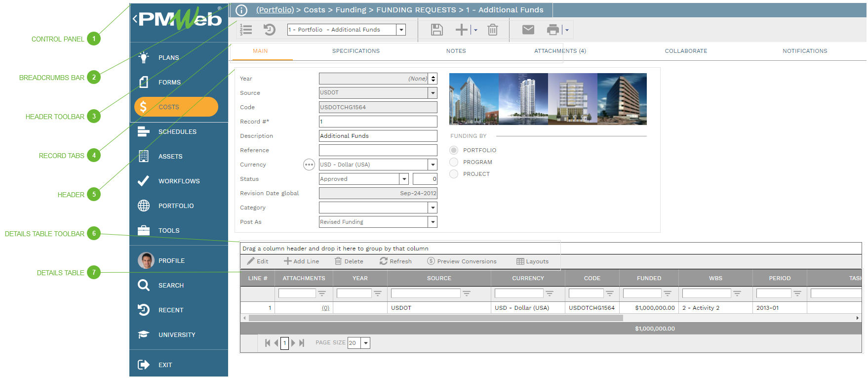Click the trash Delete record icon
This screenshot has height=378, width=868.
click(x=492, y=30)
